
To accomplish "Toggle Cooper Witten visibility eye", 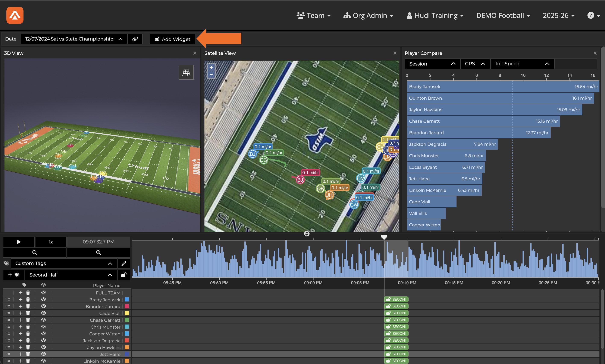I will pos(44,333).
